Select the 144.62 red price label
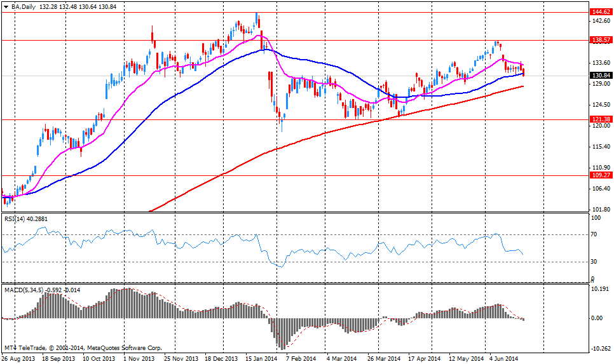Image resolution: width=614 pixels, height=364 pixels. pyautogui.click(x=601, y=12)
